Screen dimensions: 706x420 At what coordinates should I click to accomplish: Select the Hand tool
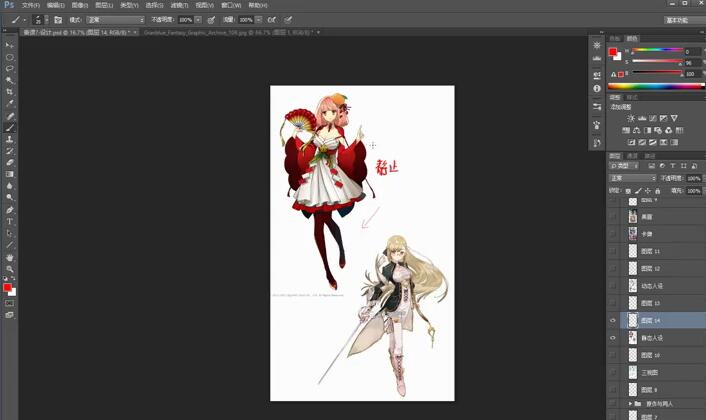pos(9,257)
